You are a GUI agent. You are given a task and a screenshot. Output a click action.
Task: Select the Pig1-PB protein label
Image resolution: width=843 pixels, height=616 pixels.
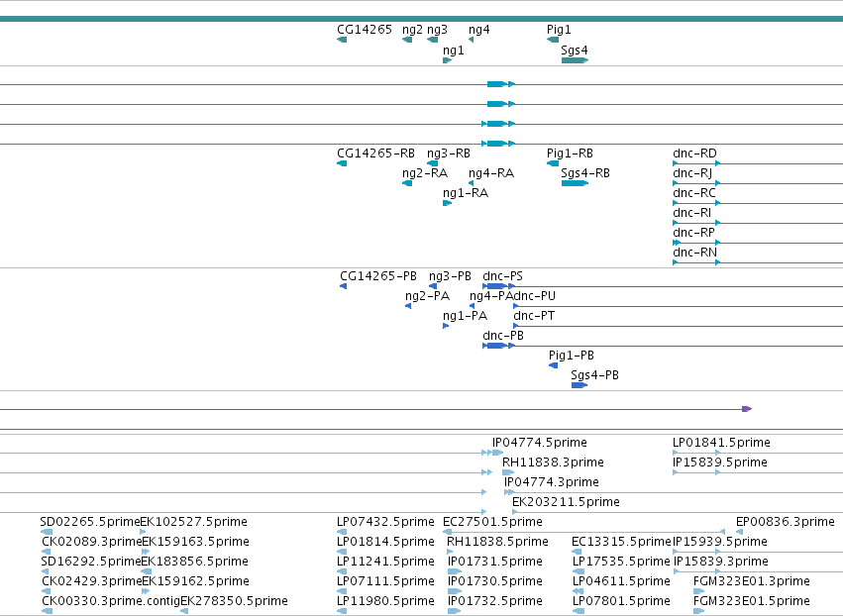(571, 356)
